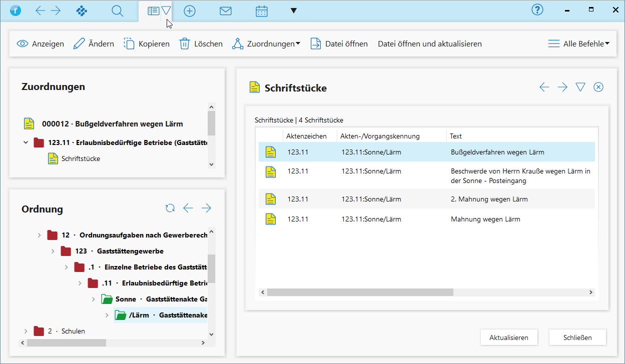Click Anzeigen eye icon in toolbar

(23, 44)
